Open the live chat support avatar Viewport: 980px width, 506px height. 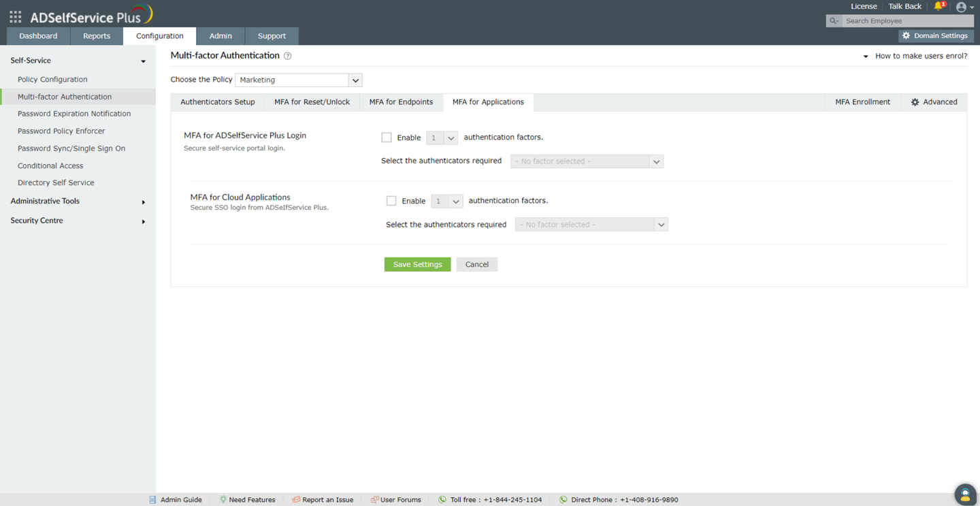coord(965,494)
